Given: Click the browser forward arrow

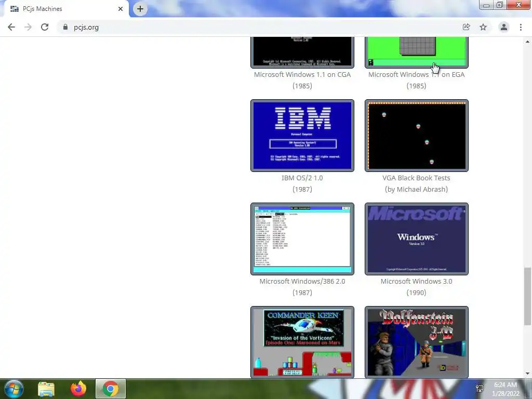Looking at the screenshot, I should 28,27.
